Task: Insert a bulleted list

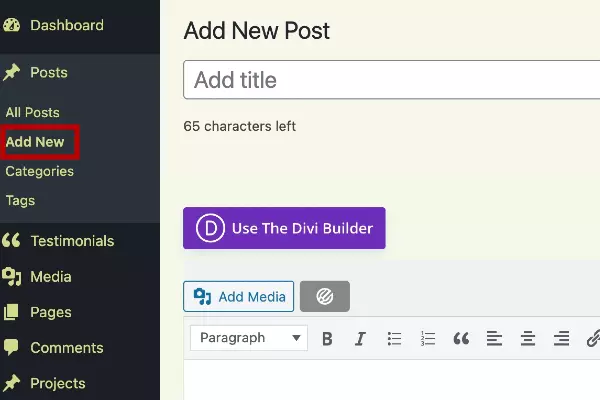Action: (x=394, y=338)
